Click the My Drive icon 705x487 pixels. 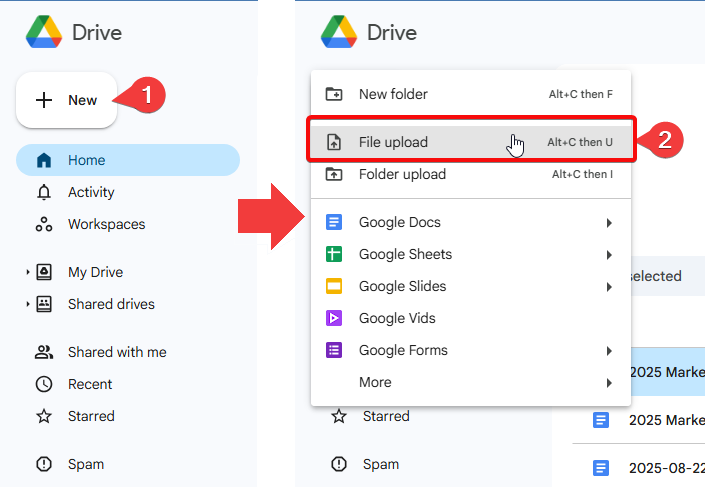point(44,272)
